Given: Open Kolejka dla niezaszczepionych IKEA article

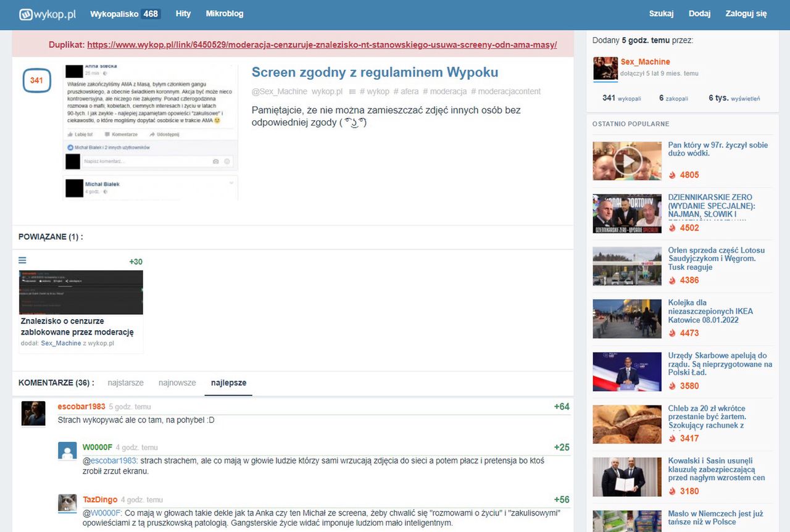Looking at the screenshot, I should 710,311.
